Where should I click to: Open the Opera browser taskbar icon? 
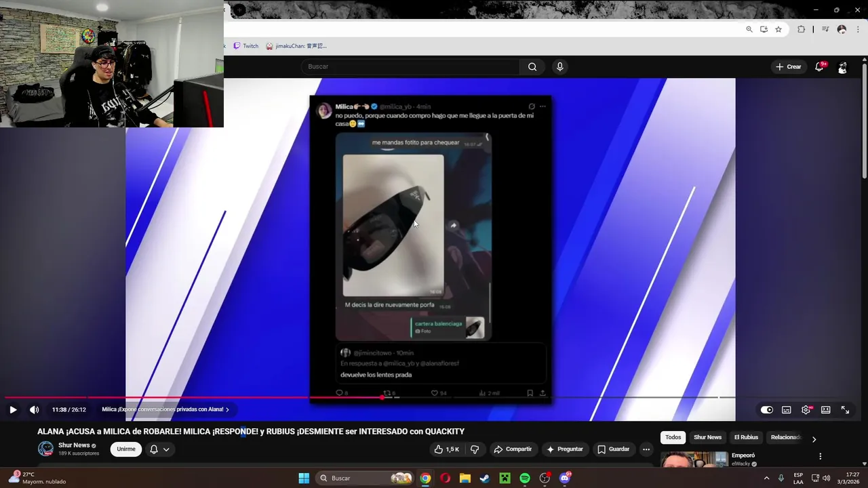[x=445, y=479]
